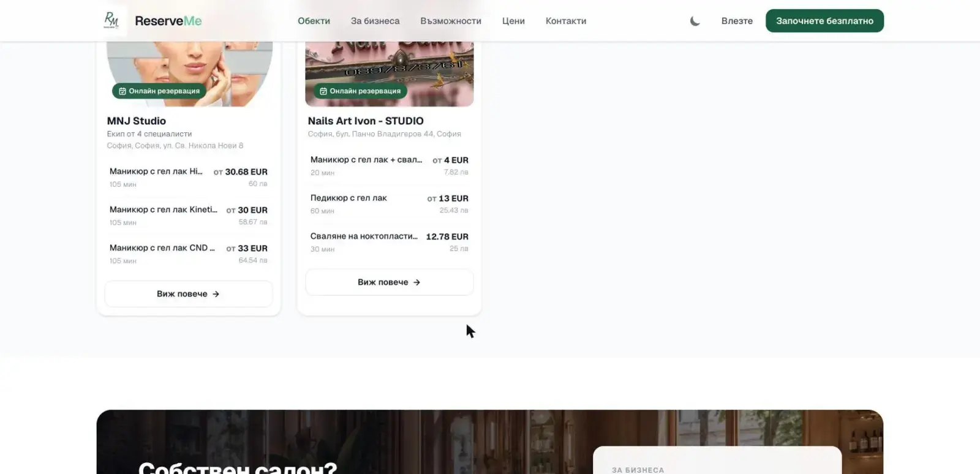
Task: Click the MNJ Studio circular face thumbnail
Action: click(189, 67)
